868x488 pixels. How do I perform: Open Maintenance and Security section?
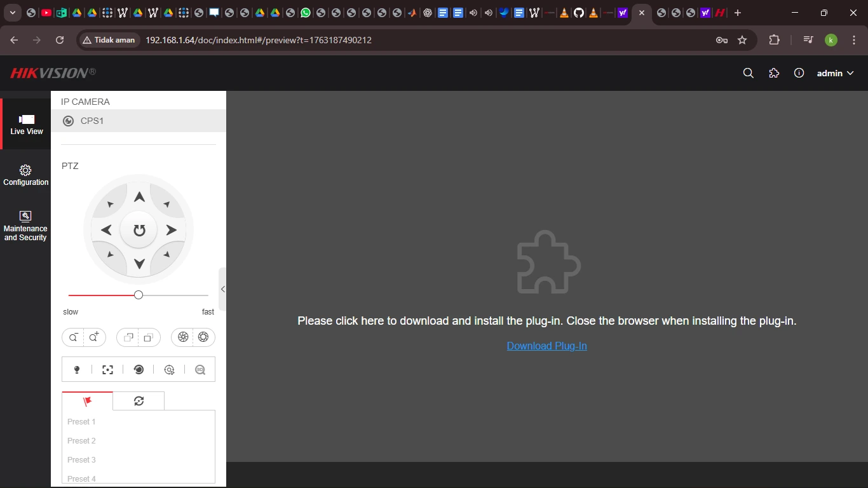(x=25, y=226)
